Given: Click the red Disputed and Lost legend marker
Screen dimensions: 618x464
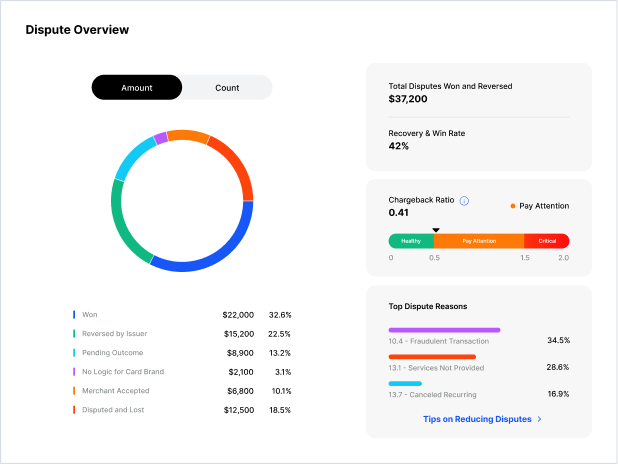Looking at the screenshot, I should point(74,410).
